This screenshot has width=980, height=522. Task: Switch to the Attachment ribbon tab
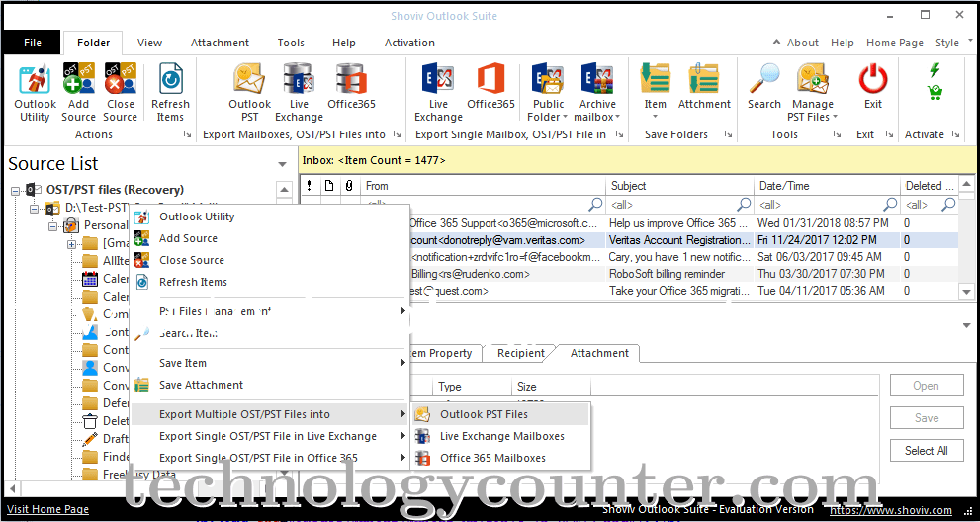pyautogui.click(x=220, y=43)
